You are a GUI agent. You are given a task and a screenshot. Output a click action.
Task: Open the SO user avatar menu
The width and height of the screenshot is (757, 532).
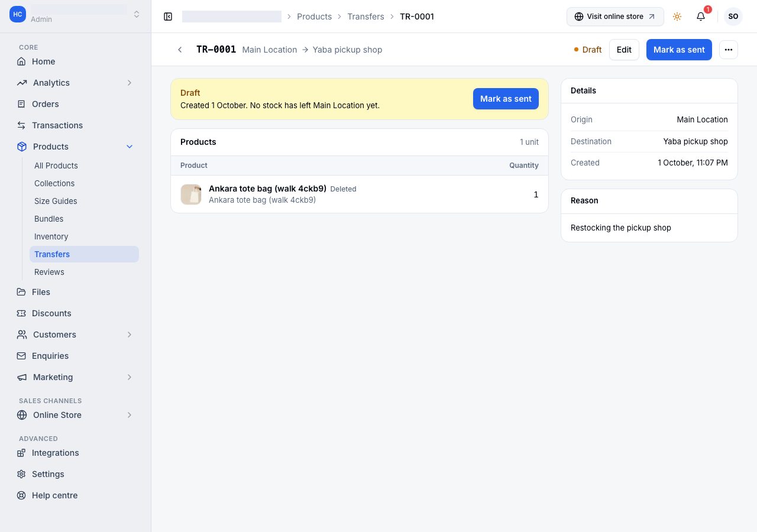click(x=733, y=17)
